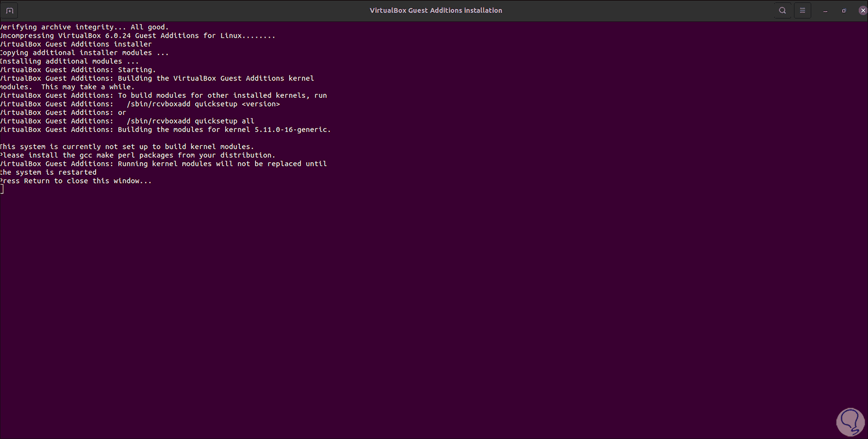Click 'Please install the gcc make perl packages' line

pos(138,155)
